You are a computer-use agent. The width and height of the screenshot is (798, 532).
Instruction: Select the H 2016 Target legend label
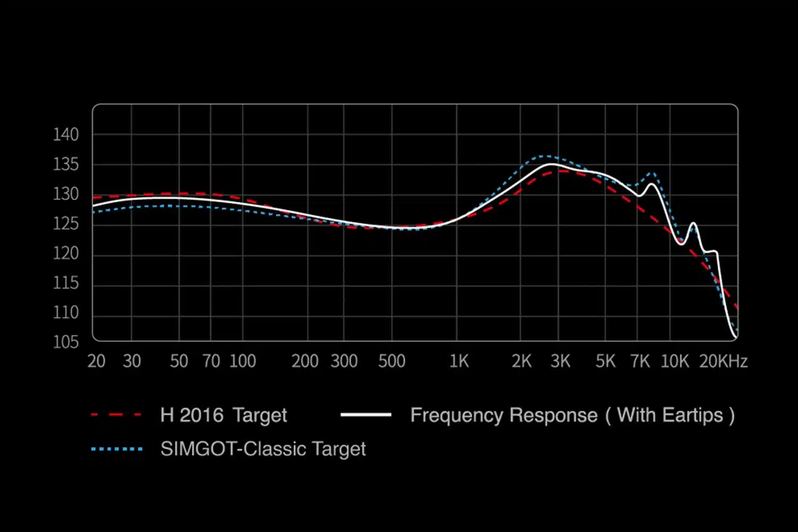[223, 415]
